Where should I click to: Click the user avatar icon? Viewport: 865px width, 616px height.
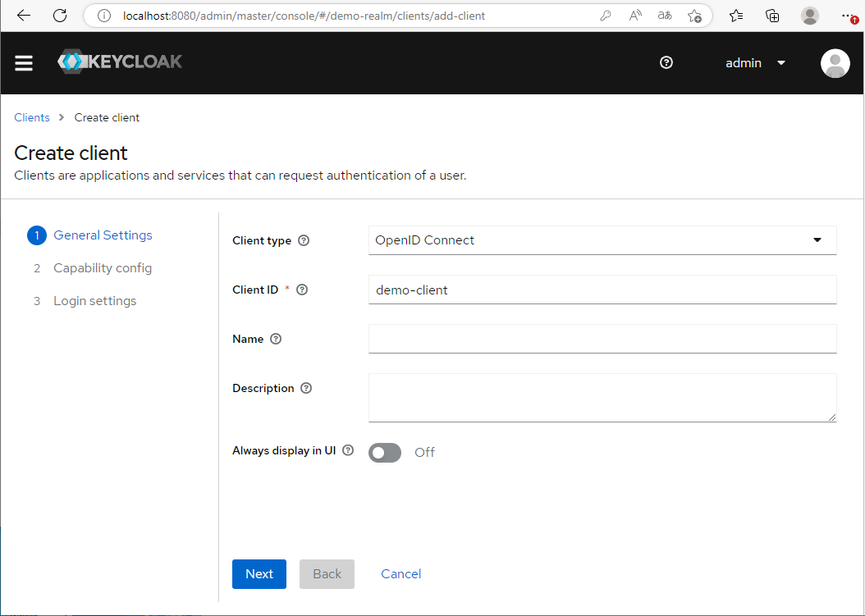(x=835, y=62)
